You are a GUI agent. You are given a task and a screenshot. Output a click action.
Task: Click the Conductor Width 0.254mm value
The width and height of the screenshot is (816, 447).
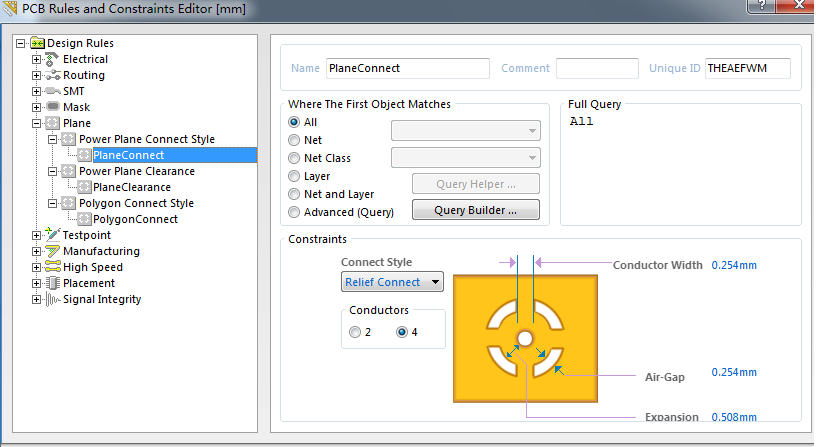(734, 265)
